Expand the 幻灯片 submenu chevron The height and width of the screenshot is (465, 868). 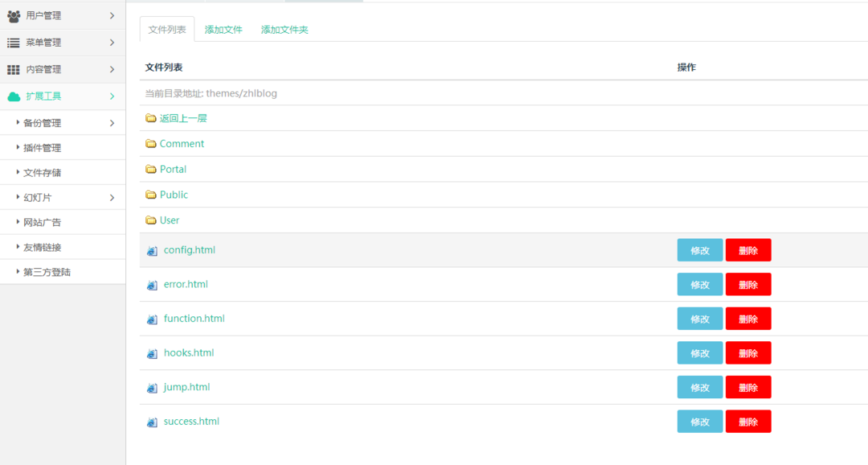tap(112, 198)
